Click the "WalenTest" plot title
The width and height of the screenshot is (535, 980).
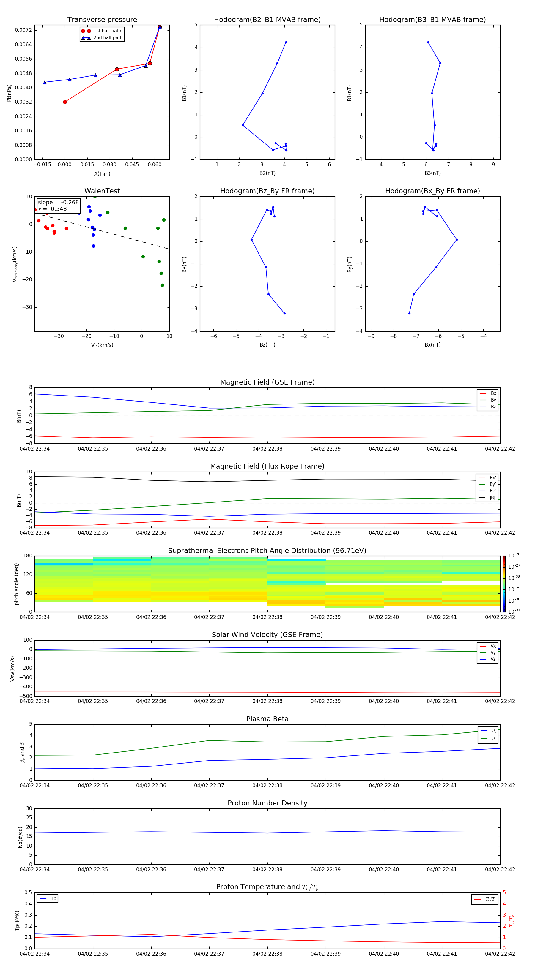coord(102,191)
